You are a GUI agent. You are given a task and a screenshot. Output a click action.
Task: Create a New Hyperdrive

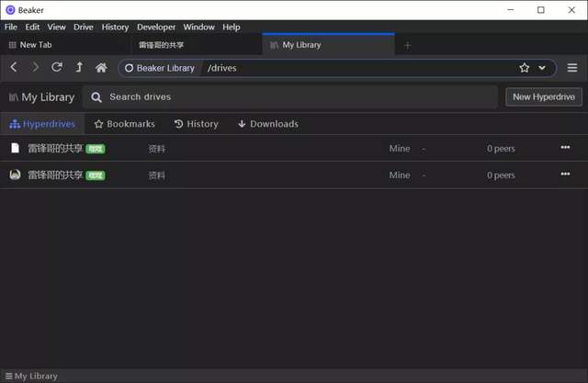point(544,97)
